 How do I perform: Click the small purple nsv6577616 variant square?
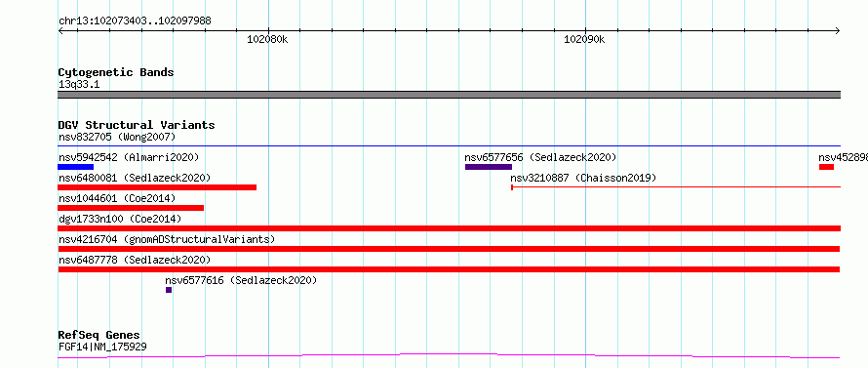pyautogui.click(x=169, y=290)
